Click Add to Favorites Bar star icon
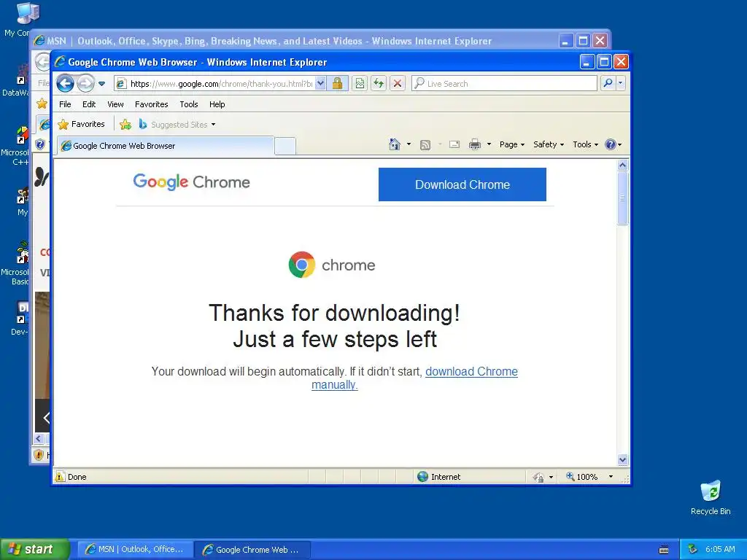This screenshot has width=747, height=560. 125,125
